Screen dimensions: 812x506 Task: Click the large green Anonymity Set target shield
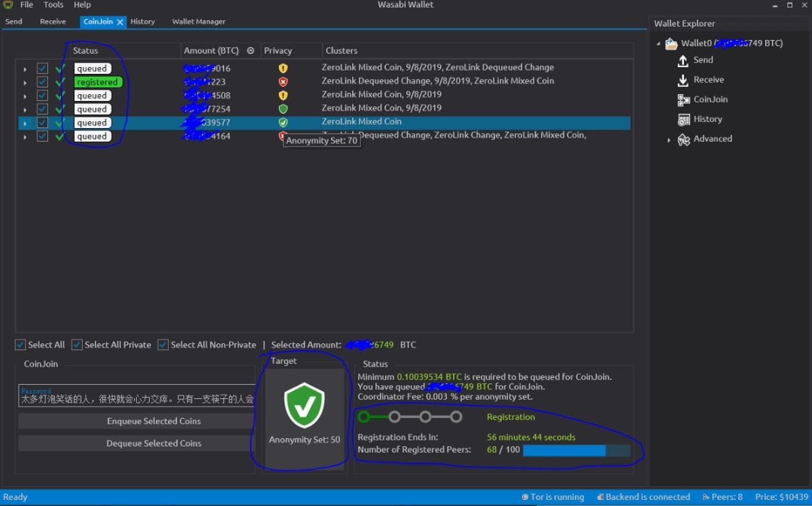(304, 404)
